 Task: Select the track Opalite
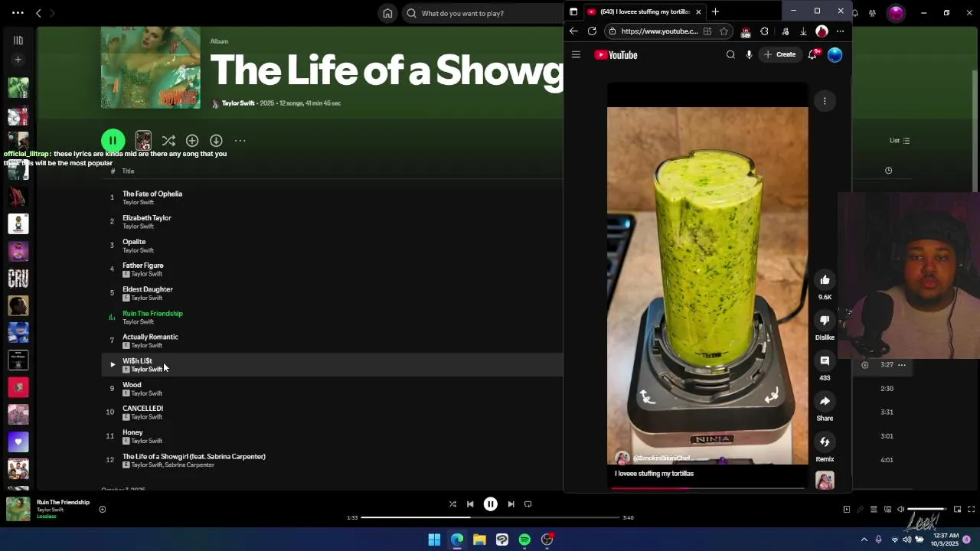coord(134,241)
